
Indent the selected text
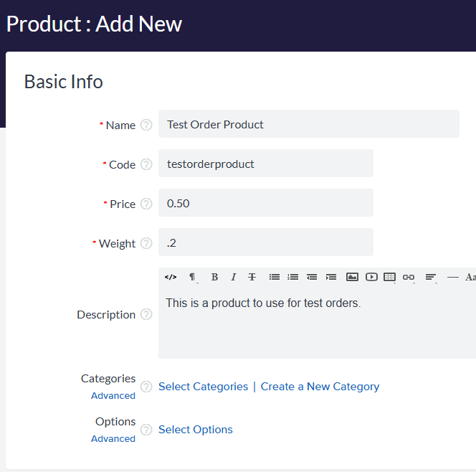coord(331,277)
